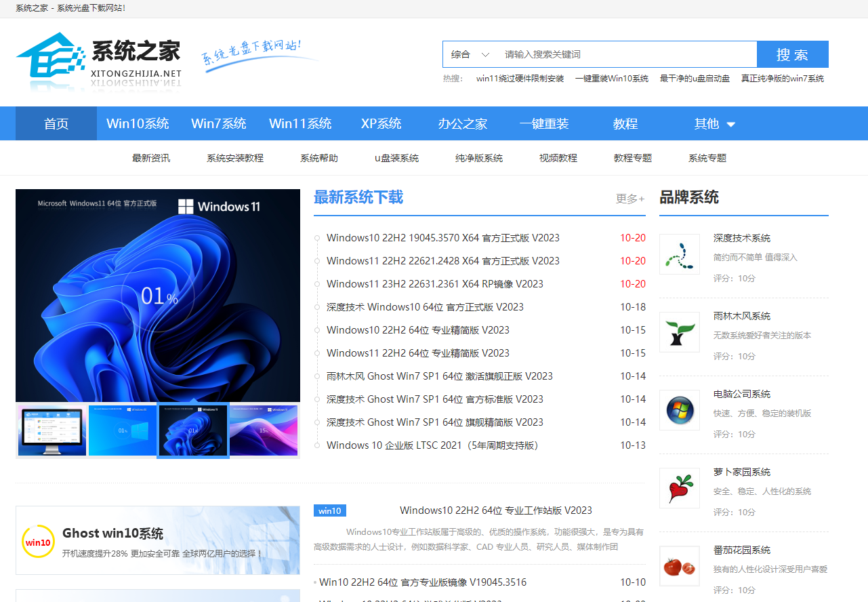Click the 电脑公司系统 Windows logo icon

(679, 409)
